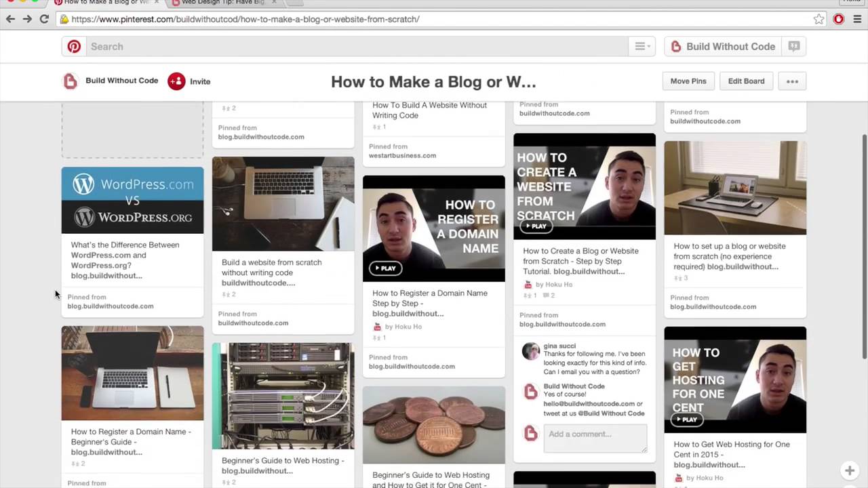Open the server rack pin image
Viewport: 868px width, 488px height.
point(283,396)
